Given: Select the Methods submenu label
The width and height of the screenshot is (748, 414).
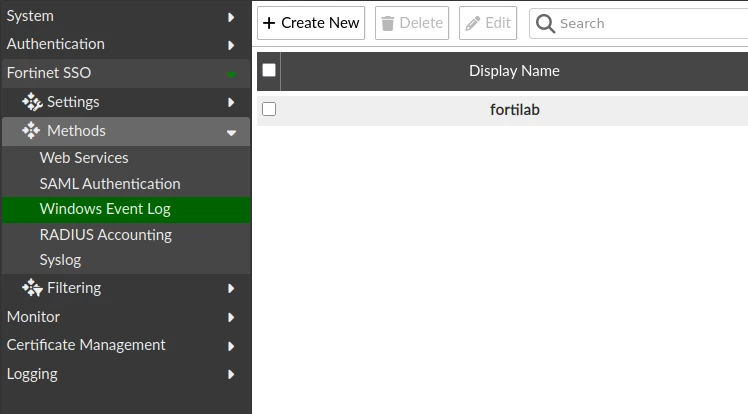Looking at the screenshot, I should pos(76,131).
